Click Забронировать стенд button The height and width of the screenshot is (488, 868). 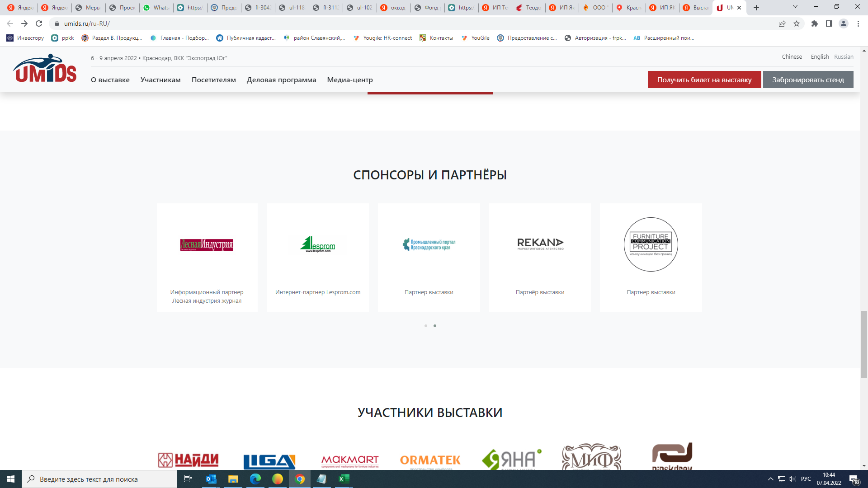(x=808, y=80)
